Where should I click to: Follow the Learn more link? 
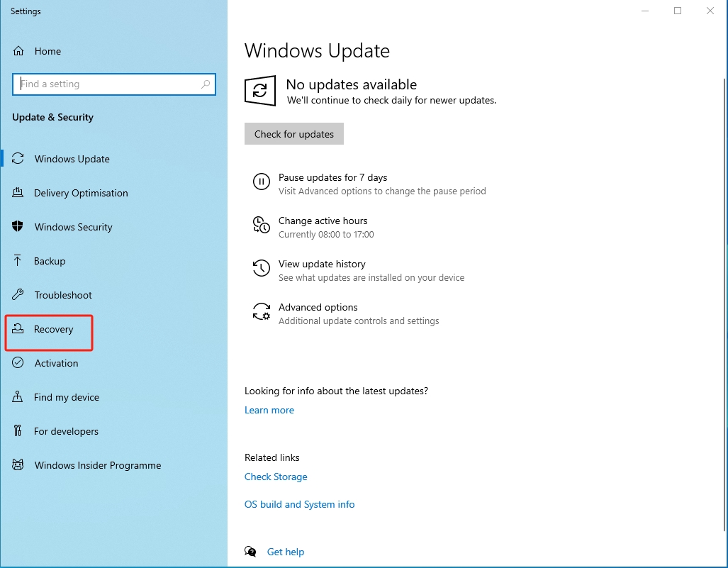tap(269, 410)
